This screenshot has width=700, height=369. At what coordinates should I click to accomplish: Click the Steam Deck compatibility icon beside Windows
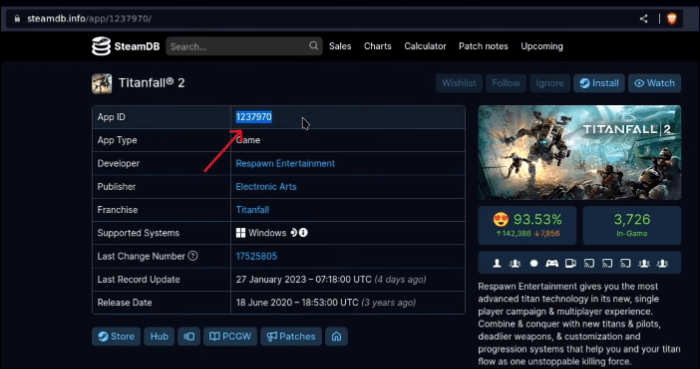click(293, 232)
